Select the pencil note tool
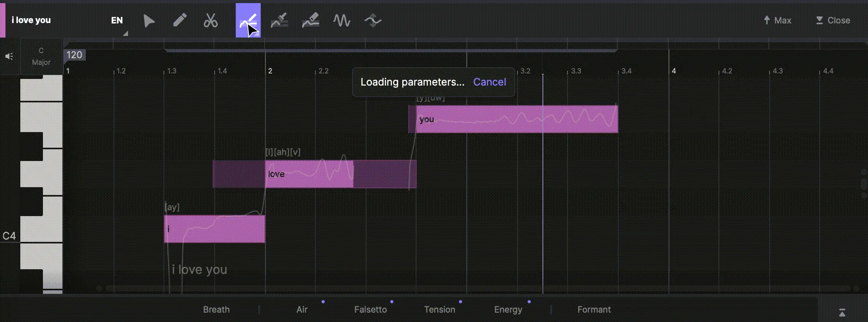 [x=180, y=20]
